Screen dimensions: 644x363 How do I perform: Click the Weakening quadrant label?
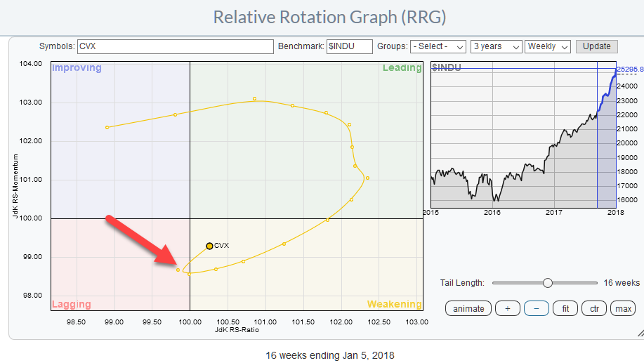pyautogui.click(x=394, y=305)
